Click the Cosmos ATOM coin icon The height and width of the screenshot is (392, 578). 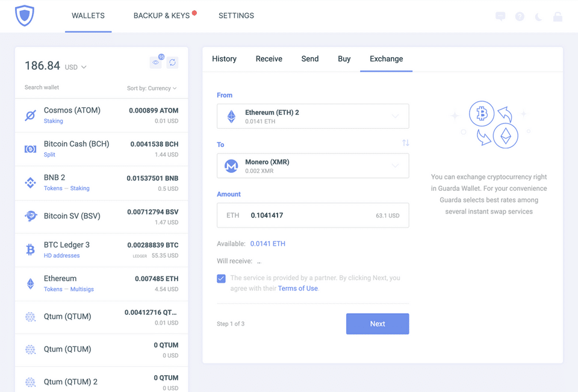pos(30,116)
